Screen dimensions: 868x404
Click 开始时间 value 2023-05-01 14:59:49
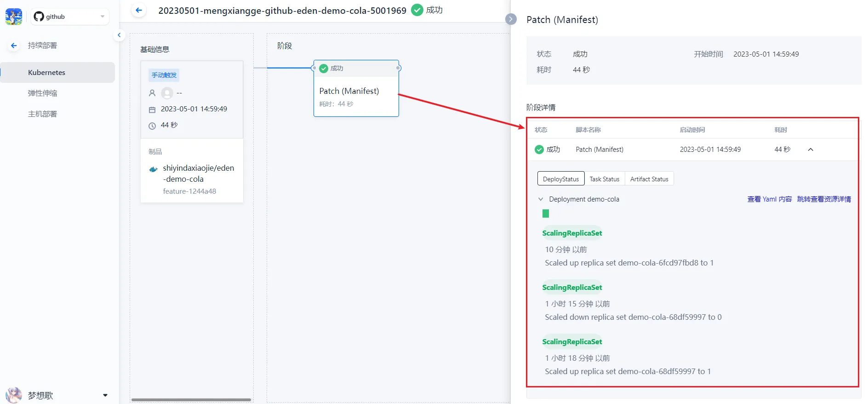pyautogui.click(x=766, y=54)
